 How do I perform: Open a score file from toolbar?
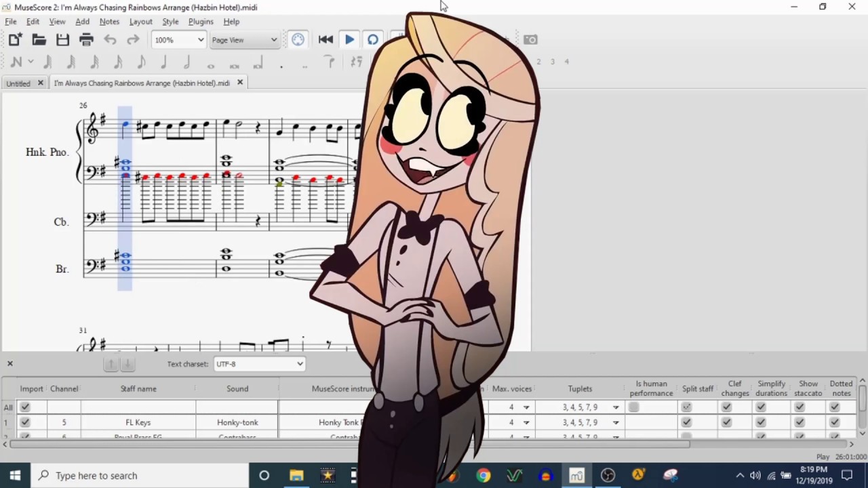[39, 40]
